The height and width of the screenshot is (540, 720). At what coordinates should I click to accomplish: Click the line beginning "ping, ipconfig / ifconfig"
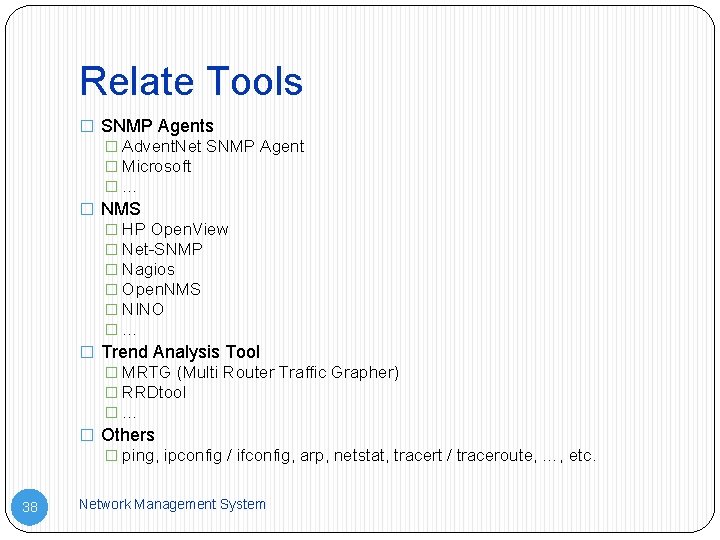pyautogui.click(x=359, y=455)
